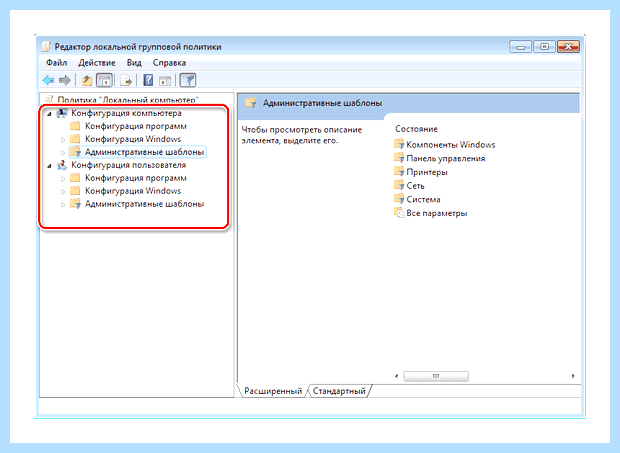Minimize the policy editor window
This screenshot has width=620, height=453.
pos(521,47)
